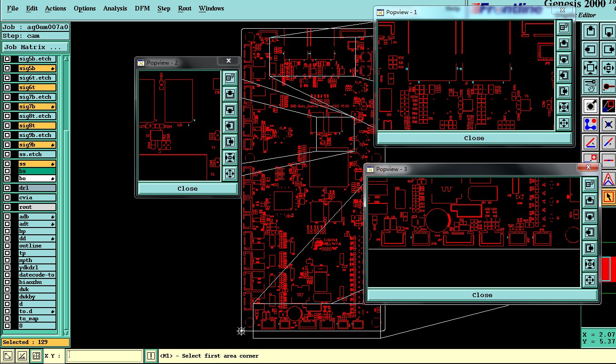The image size is (616, 364).
Task: Click the red-blue diagonal line with cursor icon
Action: (609, 142)
